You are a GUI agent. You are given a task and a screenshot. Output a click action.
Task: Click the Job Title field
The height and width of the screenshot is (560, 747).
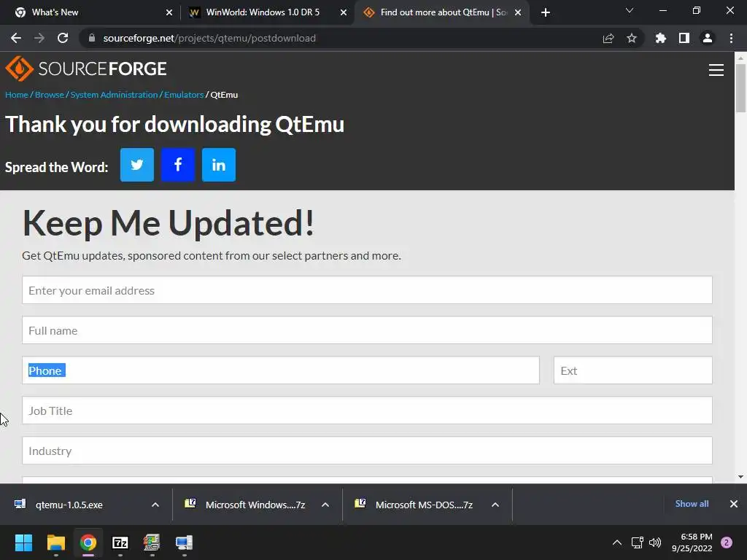click(x=368, y=410)
